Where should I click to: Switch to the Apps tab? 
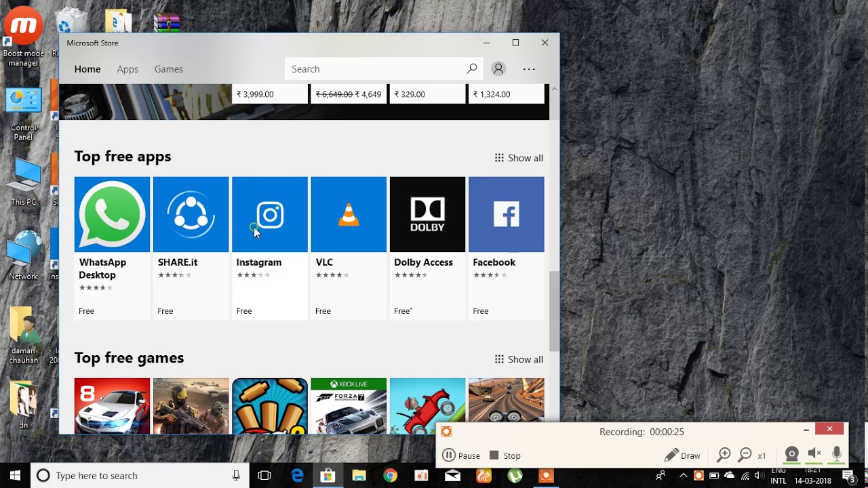(127, 69)
